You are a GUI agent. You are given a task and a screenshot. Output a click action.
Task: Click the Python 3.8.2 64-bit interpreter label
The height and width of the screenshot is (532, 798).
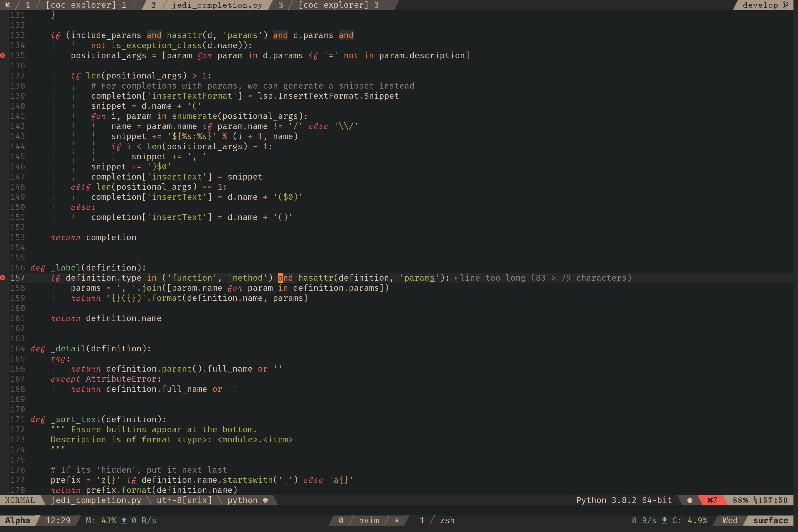(624, 500)
